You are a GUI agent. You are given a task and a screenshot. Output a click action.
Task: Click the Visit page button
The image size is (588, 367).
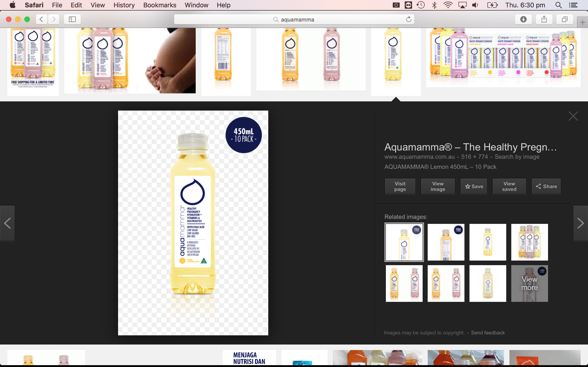[400, 186]
